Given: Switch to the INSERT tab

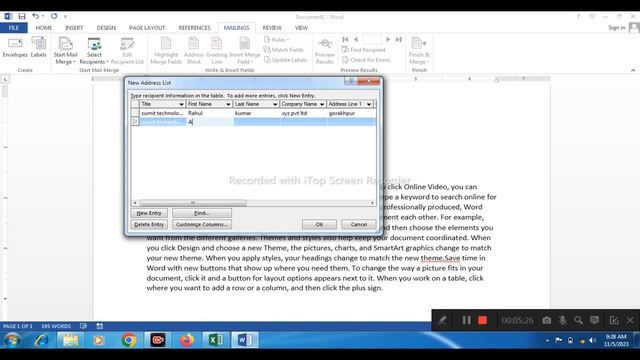Looking at the screenshot, I should tap(74, 28).
